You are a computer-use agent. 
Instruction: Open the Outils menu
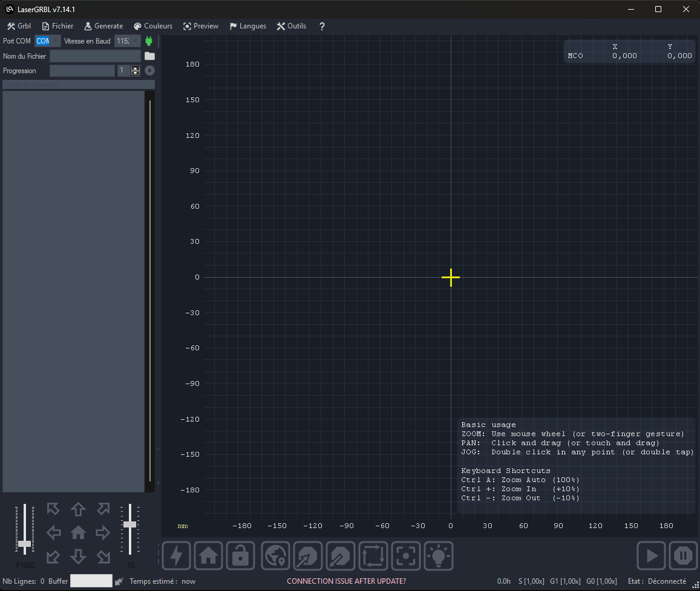[292, 26]
